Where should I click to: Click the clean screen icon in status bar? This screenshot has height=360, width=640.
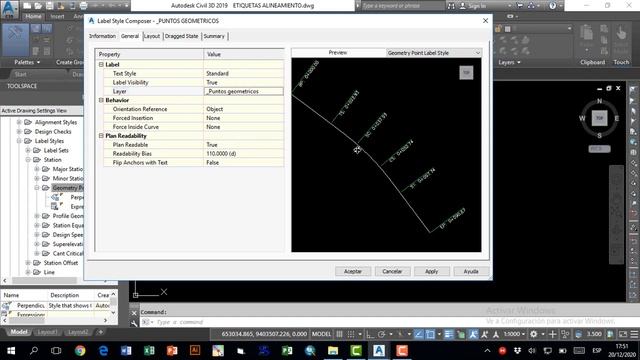click(x=622, y=334)
